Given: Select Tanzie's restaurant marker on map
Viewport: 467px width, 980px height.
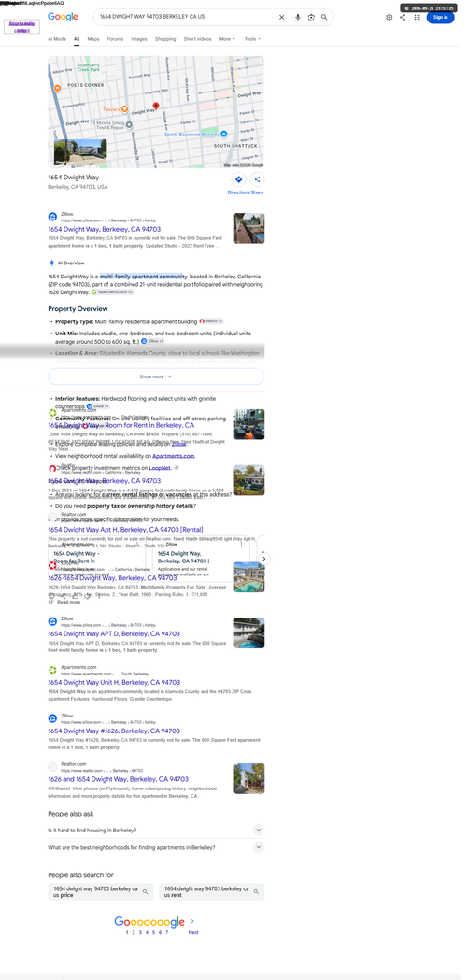Looking at the screenshot, I should 124,108.
